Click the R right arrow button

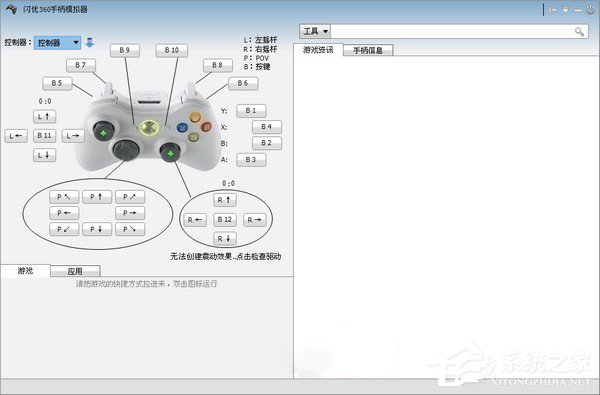coord(254,220)
